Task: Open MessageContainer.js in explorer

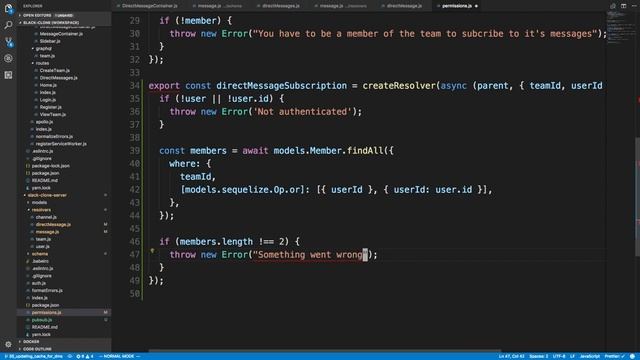Action: click(61, 34)
